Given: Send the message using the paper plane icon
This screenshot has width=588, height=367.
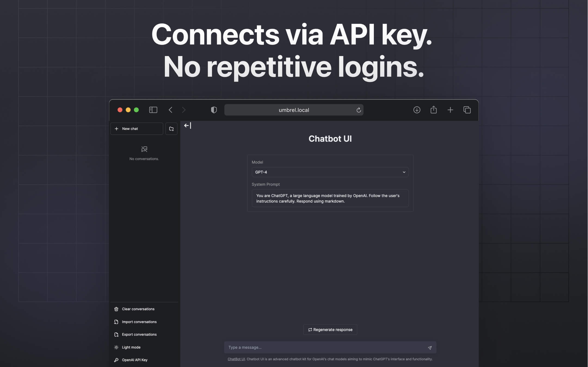Looking at the screenshot, I should [x=430, y=347].
